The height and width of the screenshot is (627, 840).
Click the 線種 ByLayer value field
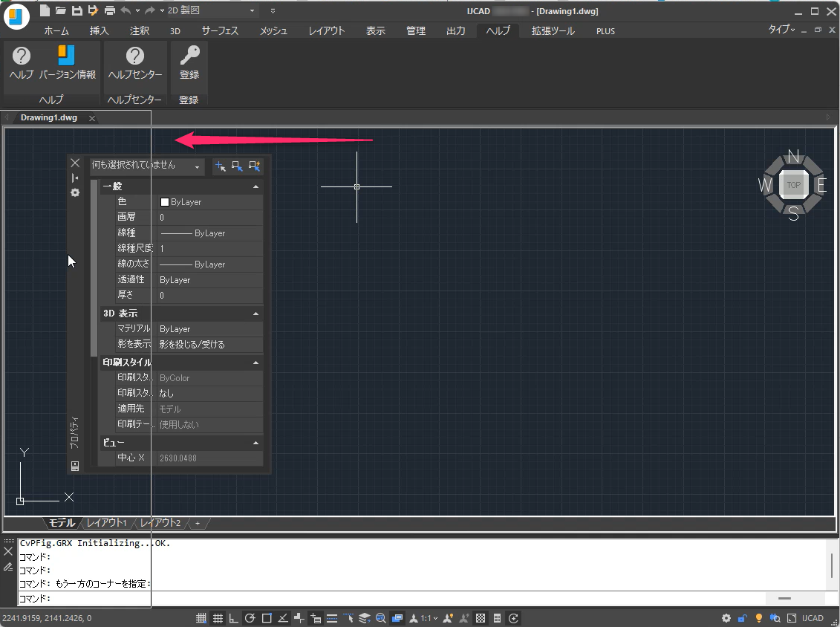[x=210, y=233]
